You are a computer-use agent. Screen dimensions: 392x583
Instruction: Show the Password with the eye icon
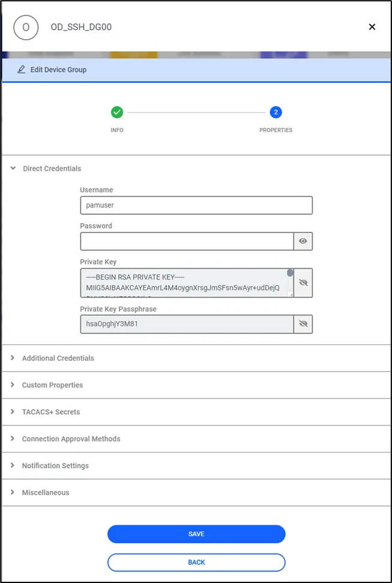[303, 241]
